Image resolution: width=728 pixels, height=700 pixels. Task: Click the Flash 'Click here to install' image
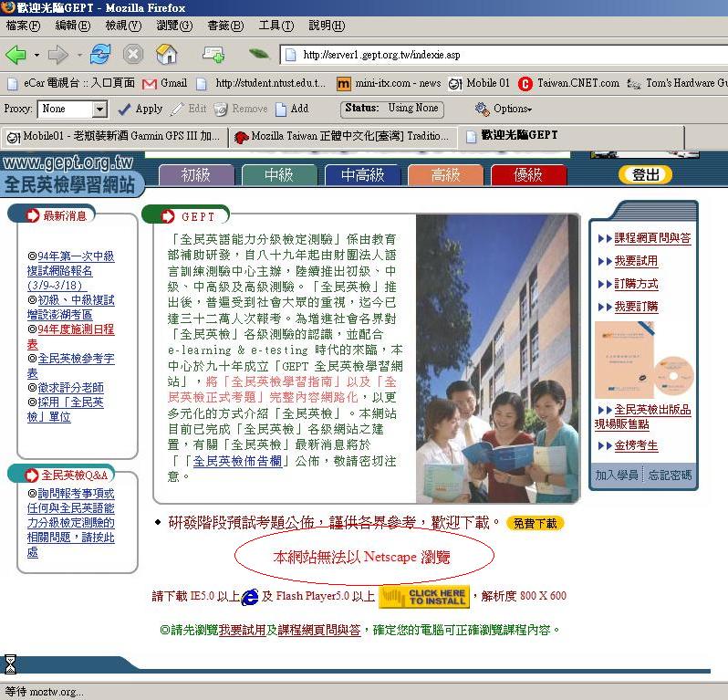coord(423,597)
